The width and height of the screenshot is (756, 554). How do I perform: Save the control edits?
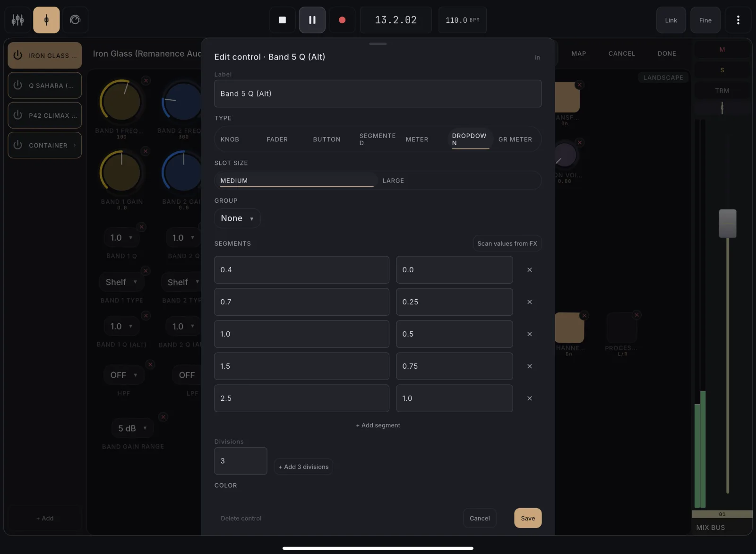tap(528, 518)
